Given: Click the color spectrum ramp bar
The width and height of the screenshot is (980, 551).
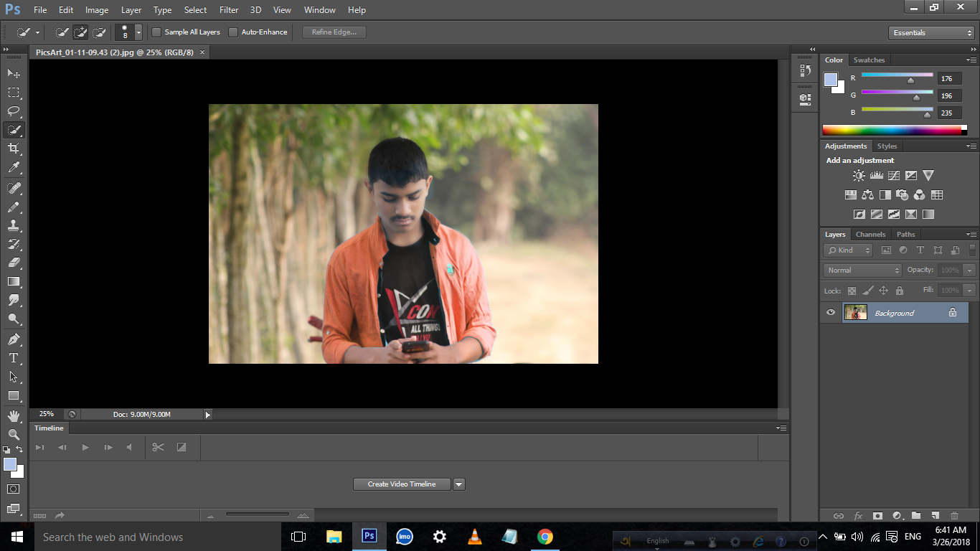Looking at the screenshot, I should click(x=891, y=131).
